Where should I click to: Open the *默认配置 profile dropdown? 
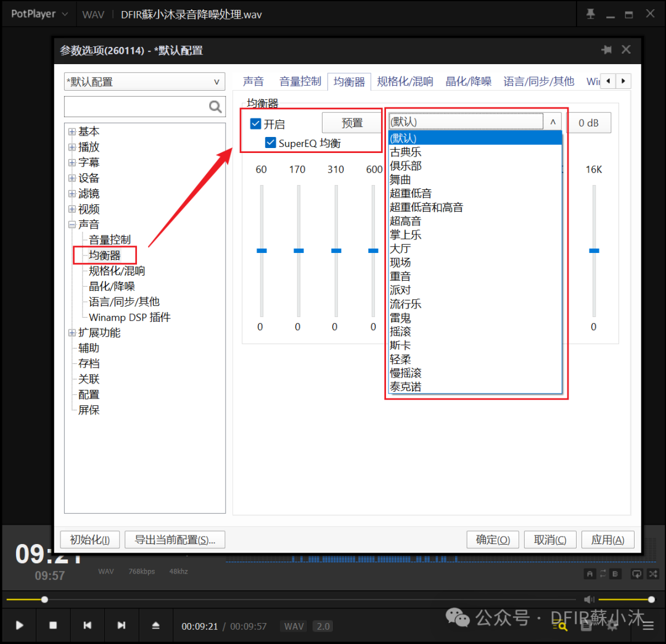pos(216,81)
